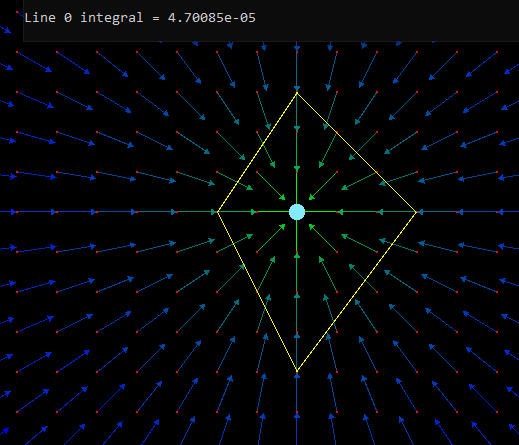Click the top vertex of the yellow diamond
The width and height of the screenshot is (519, 445).
point(297,93)
